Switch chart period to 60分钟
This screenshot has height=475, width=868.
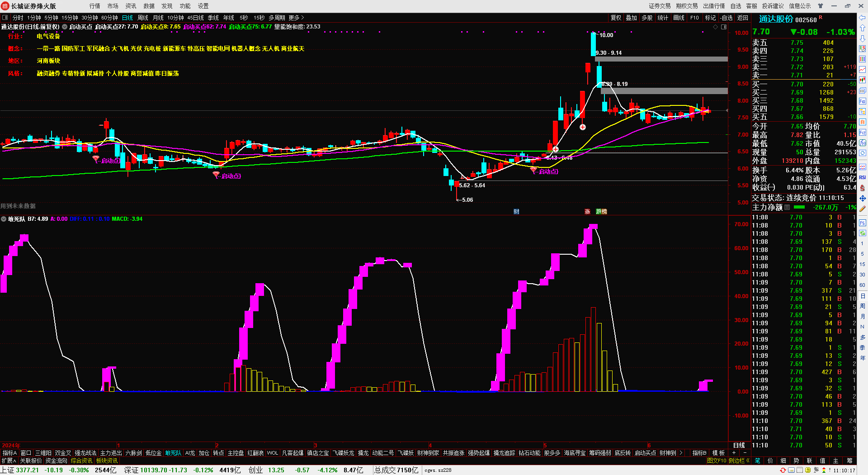click(x=110, y=18)
